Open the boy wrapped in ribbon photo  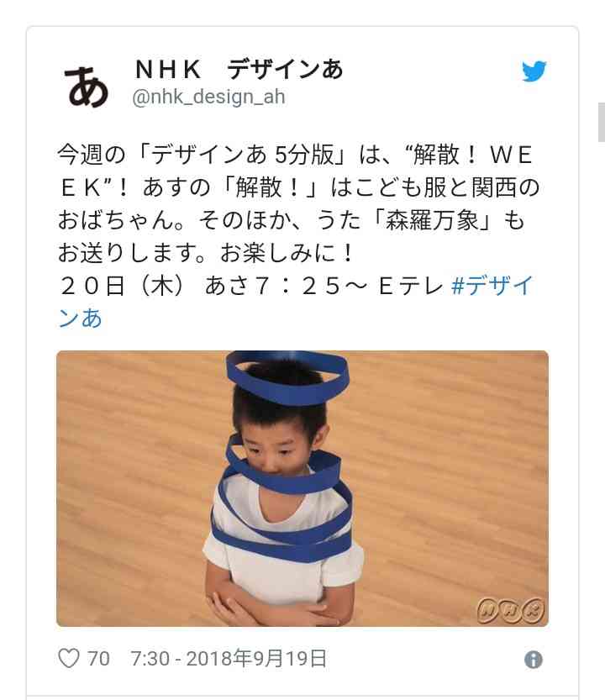click(x=302, y=488)
